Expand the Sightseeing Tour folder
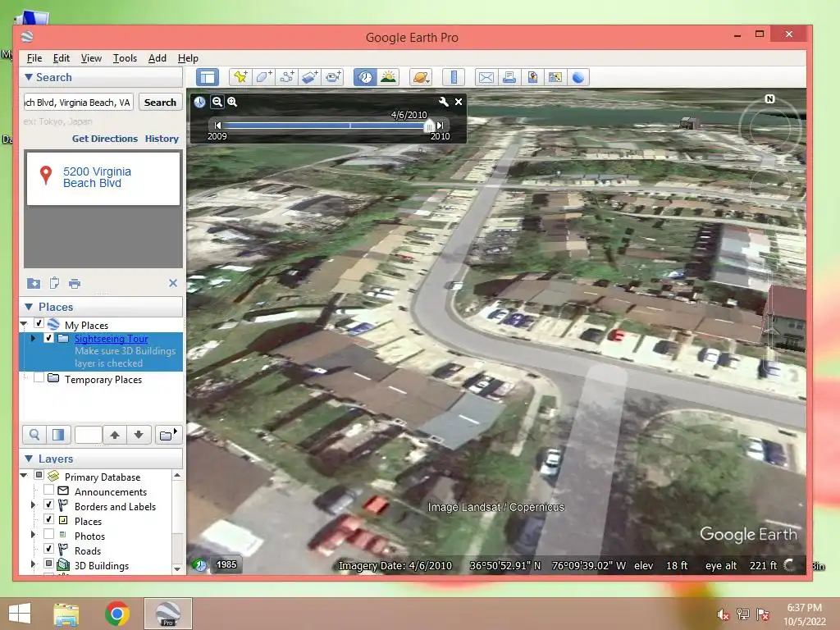The width and height of the screenshot is (840, 630). click(33, 338)
